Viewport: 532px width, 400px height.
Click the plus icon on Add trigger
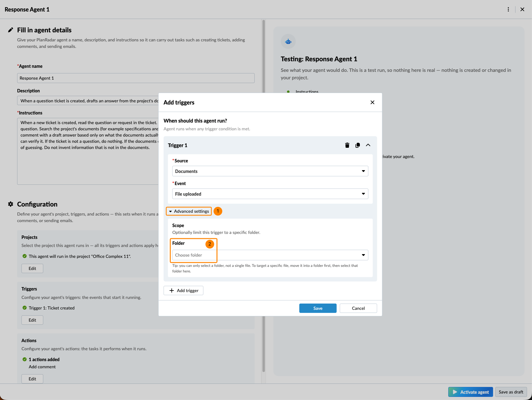coord(172,291)
